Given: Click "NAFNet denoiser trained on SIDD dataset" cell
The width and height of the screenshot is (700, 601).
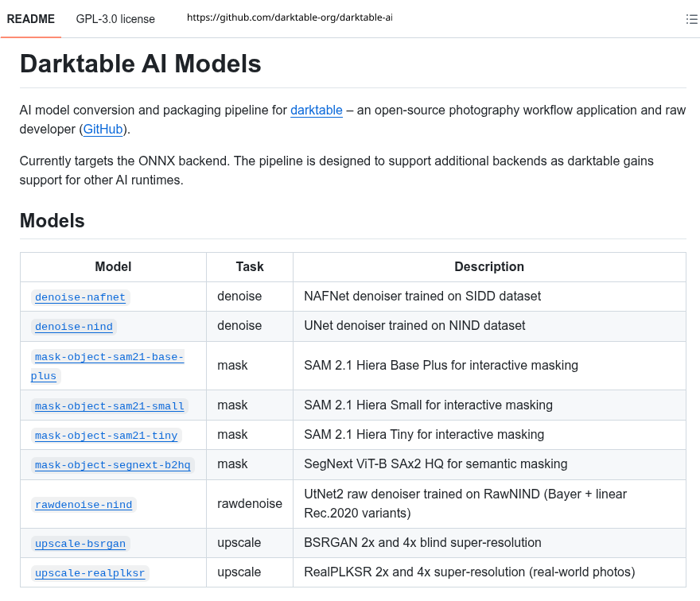Looking at the screenshot, I should pos(489,297).
